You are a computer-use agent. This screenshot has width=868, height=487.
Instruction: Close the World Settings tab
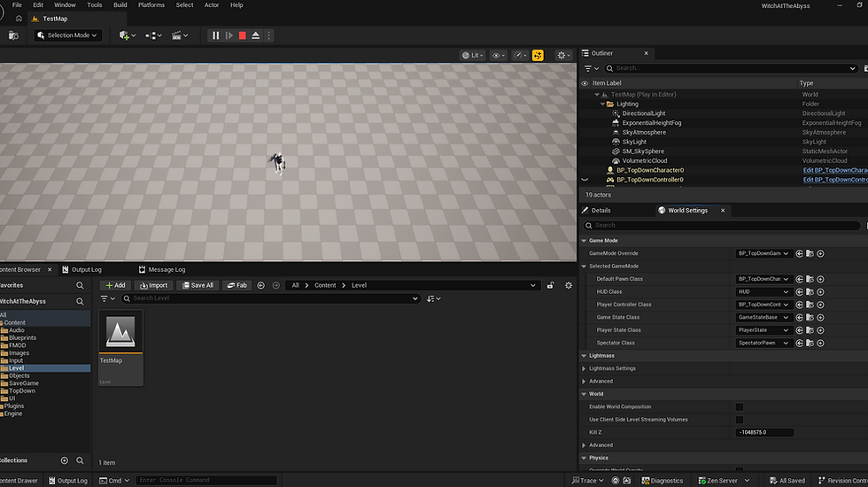[723, 211]
